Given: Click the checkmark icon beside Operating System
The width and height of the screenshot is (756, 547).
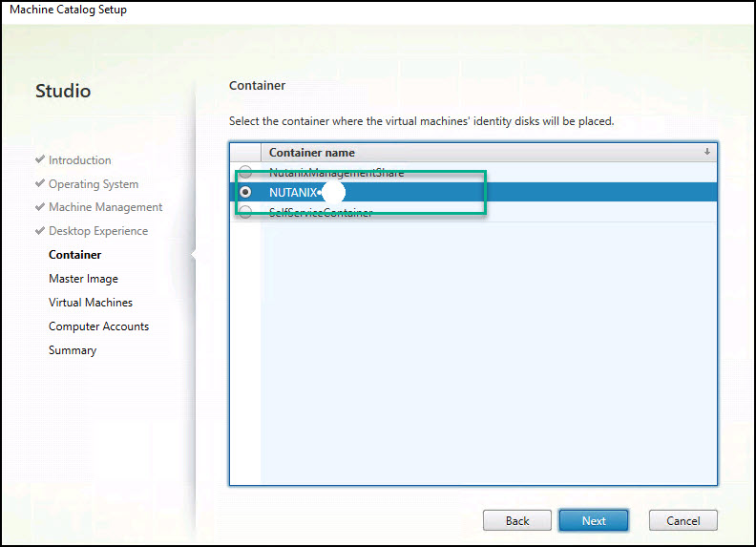Looking at the screenshot, I should coord(40,184).
